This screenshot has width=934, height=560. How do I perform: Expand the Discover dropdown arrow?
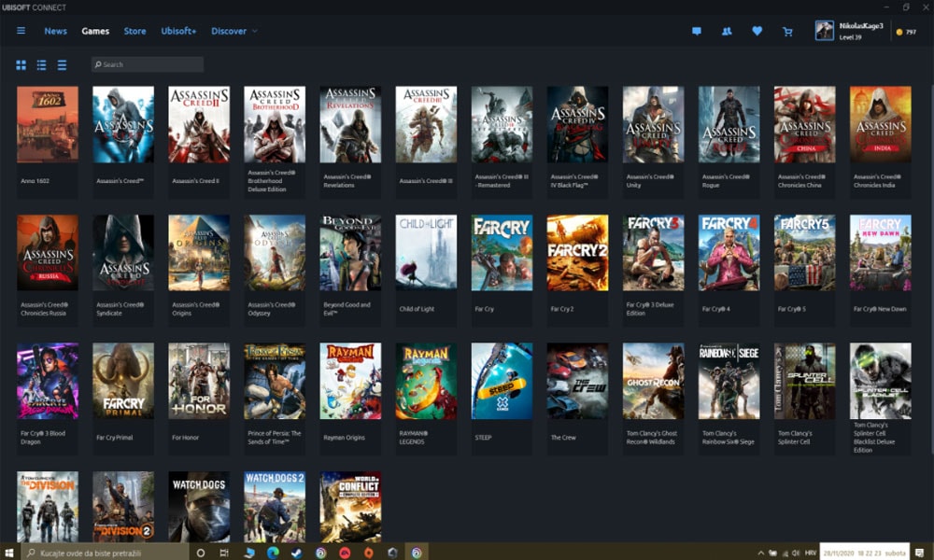(255, 31)
